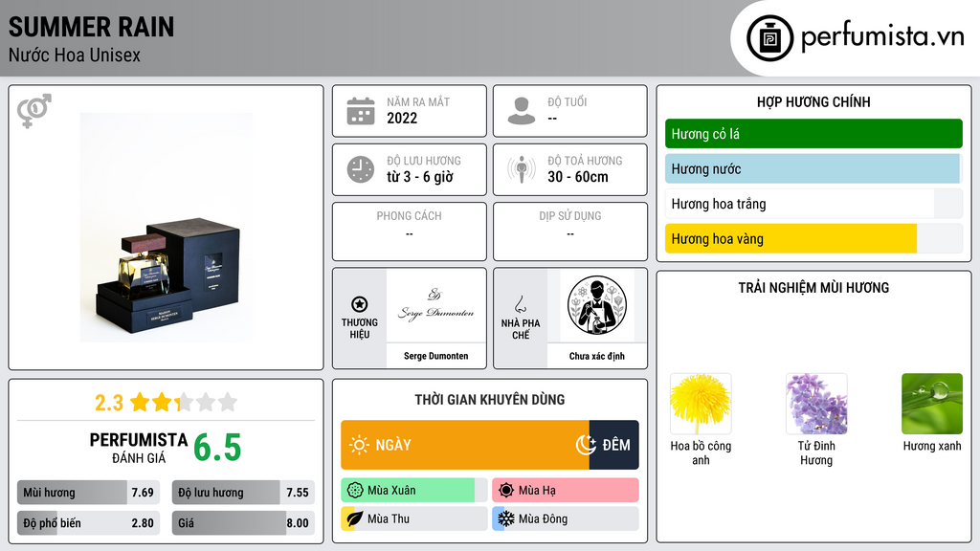Click the dark Đêm nighttime segment
The image size is (980, 551).
pyautogui.click(x=613, y=445)
